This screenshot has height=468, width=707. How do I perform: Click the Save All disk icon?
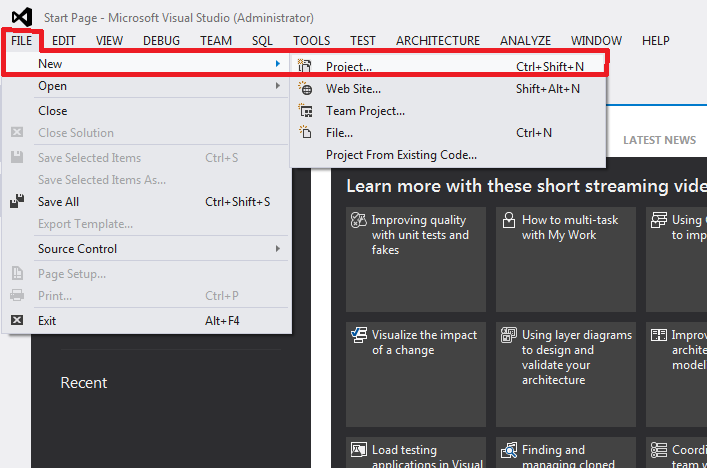pyautogui.click(x=17, y=201)
